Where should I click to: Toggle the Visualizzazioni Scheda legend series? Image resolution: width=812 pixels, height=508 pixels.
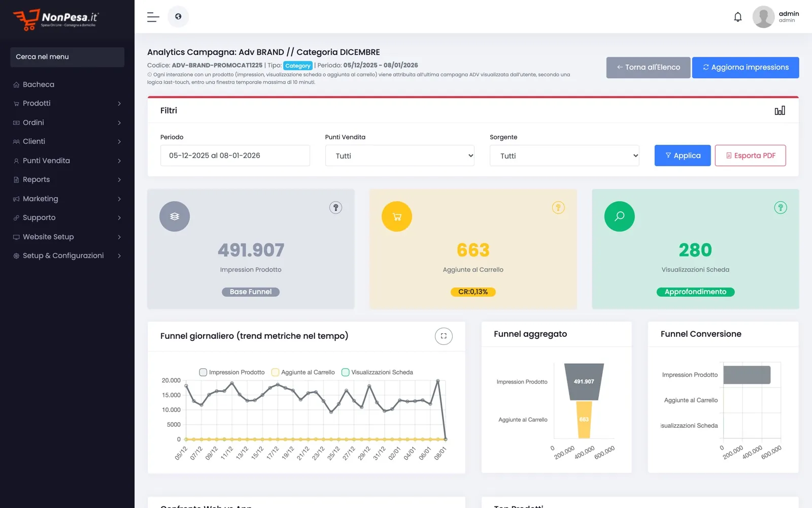click(x=377, y=372)
